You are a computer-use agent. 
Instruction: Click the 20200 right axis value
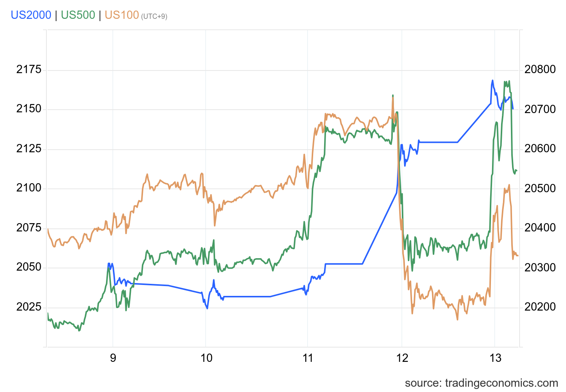point(540,307)
